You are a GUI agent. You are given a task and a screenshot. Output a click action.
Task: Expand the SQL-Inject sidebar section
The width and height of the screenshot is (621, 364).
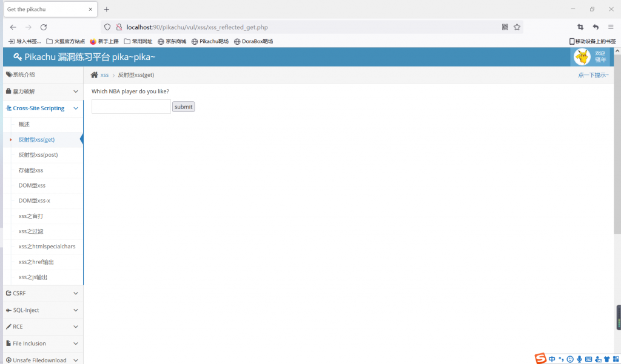pyautogui.click(x=42, y=310)
